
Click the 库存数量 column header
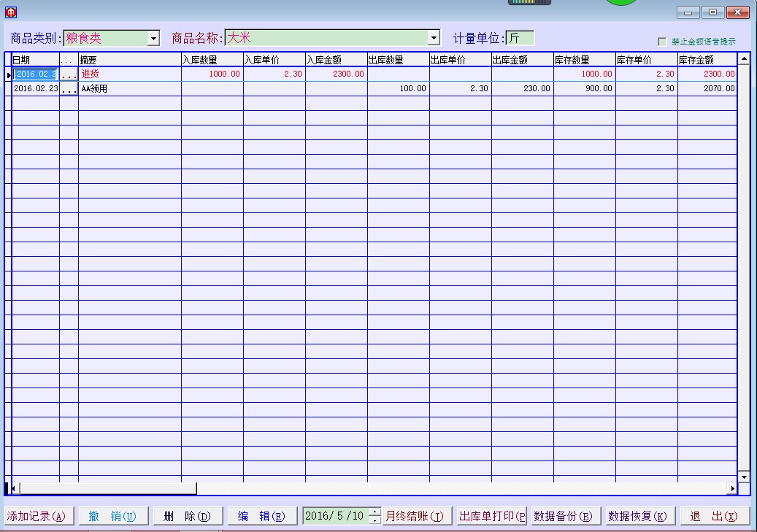point(585,60)
